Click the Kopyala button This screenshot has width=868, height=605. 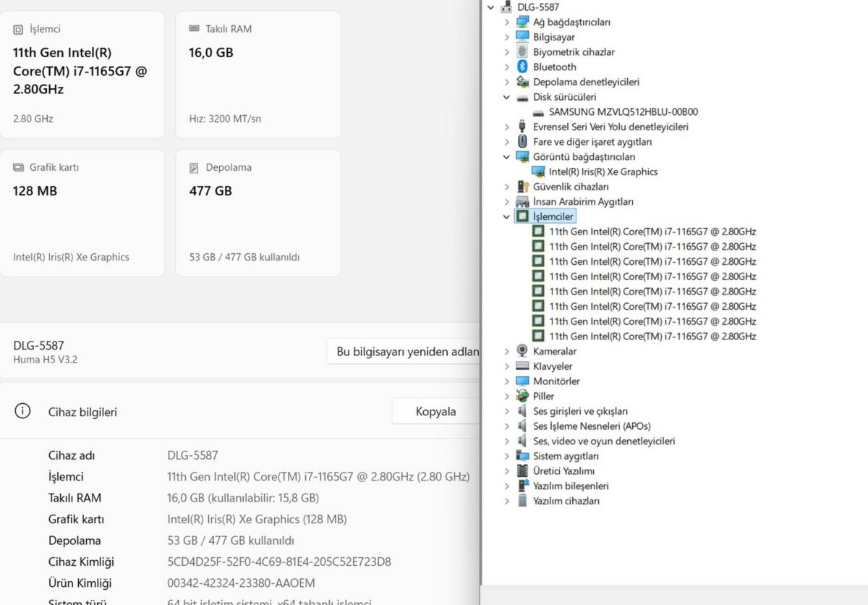click(435, 411)
